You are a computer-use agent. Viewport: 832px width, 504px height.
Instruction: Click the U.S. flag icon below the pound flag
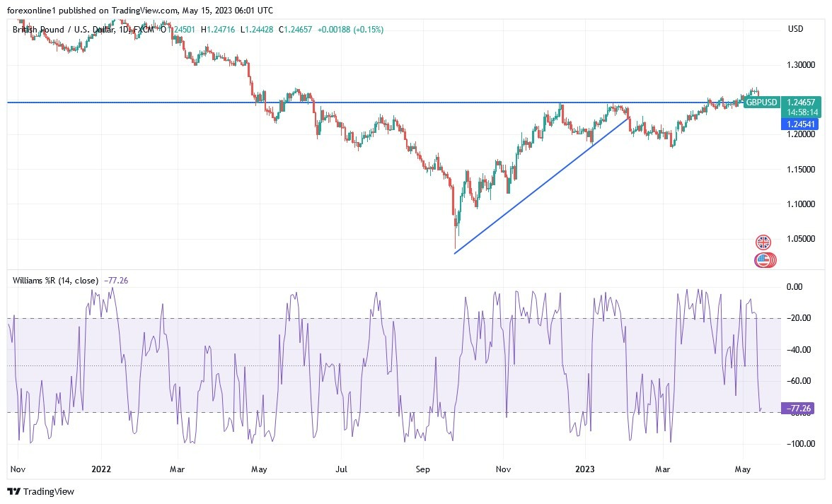[763, 259]
